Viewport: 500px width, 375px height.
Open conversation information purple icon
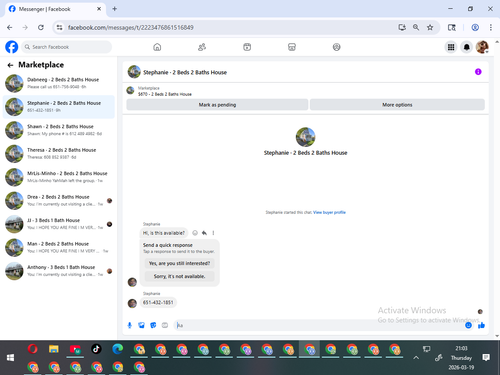478,72
